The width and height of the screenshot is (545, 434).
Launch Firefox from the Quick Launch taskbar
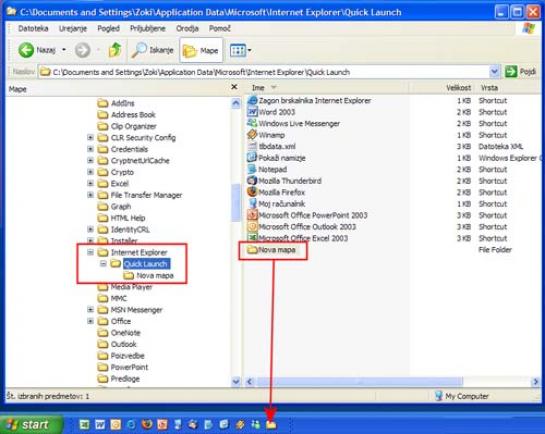tap(147, 424)
